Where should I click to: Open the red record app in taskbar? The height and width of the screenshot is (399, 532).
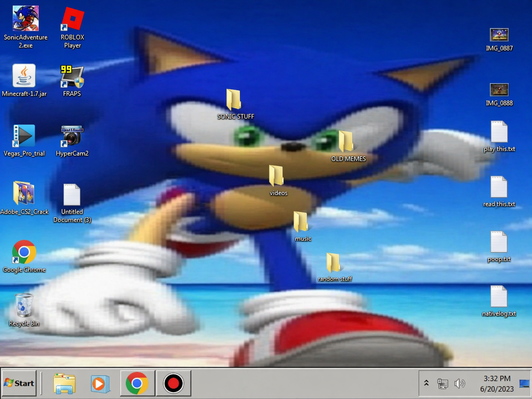[173, 383]
